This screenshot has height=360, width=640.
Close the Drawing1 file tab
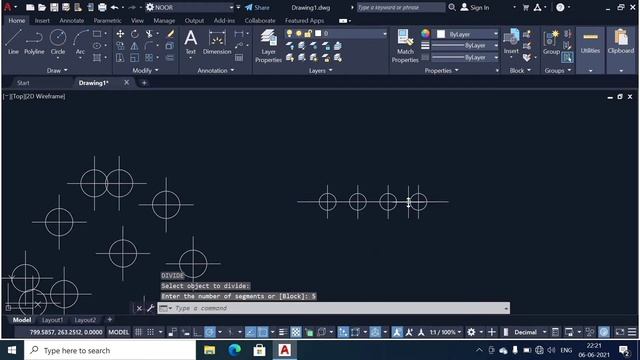[x=127, y=82]
